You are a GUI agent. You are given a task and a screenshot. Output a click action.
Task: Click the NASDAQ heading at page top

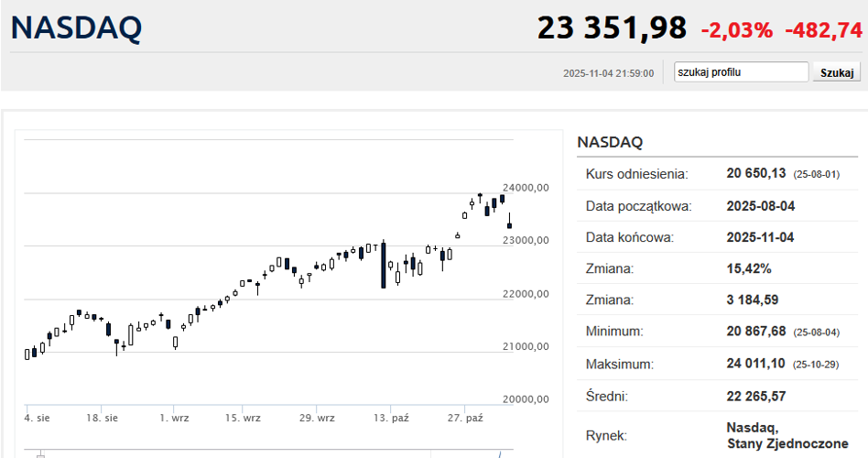[x=76, y=27]
